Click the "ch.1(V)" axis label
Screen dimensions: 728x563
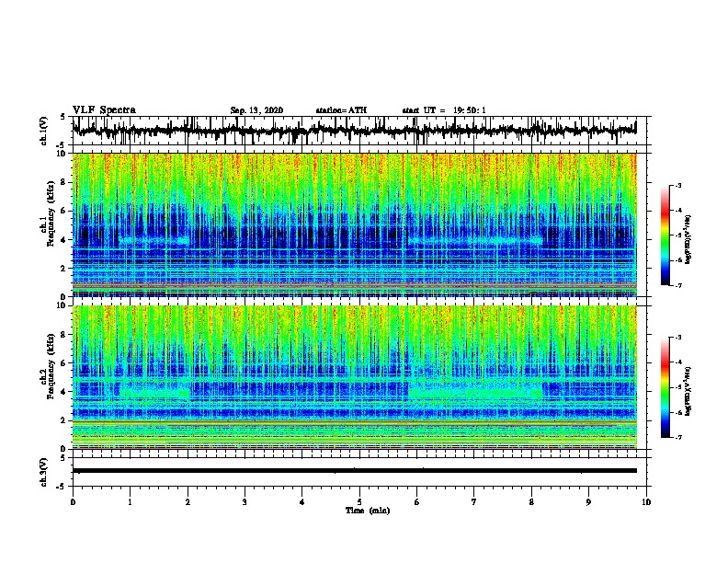tap(43, 131)
